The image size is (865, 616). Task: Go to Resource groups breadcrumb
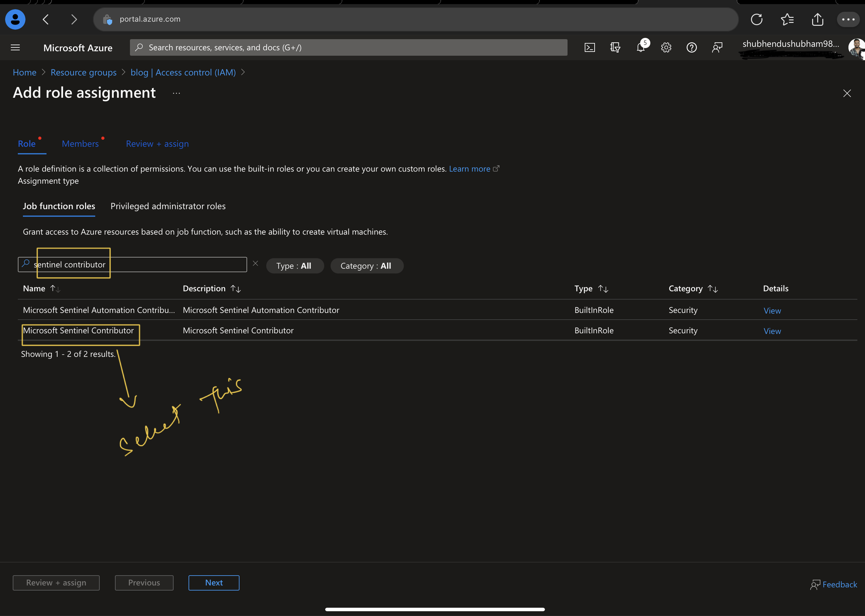point(83,73)
